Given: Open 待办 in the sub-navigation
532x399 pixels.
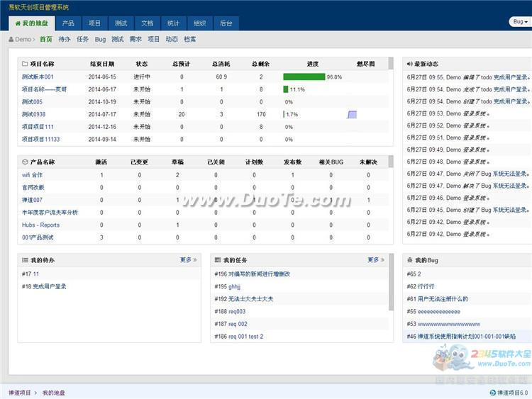Looking at the screenshot, I should pos(65,39).
